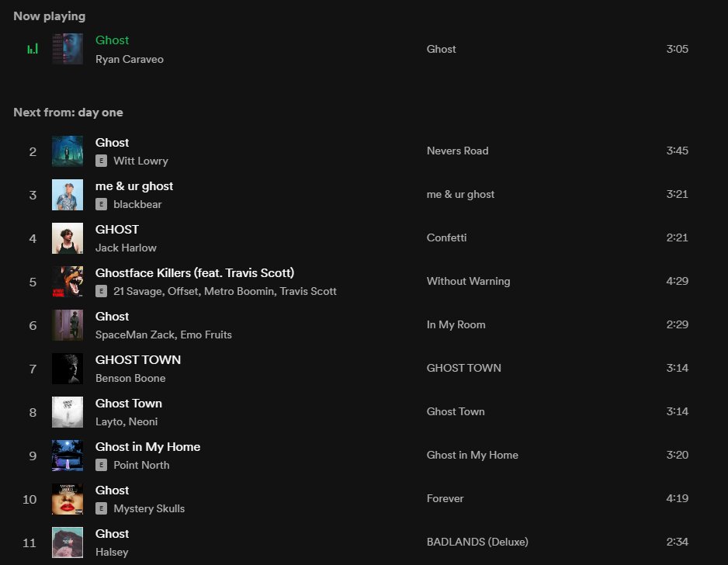Click the Explicit badge next to Point North
Image resolution: width=728 pixels, height=565 pixels.
coord(100,465)
